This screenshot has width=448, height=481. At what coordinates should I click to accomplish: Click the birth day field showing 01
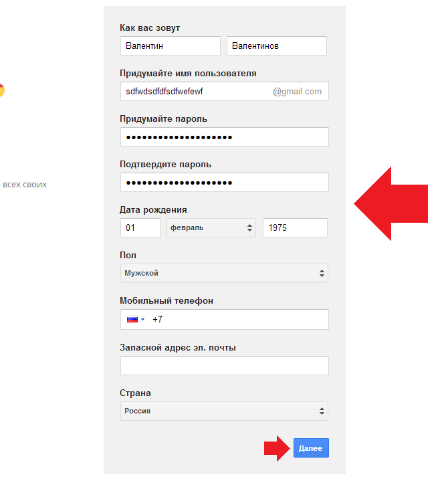point(140,227)
